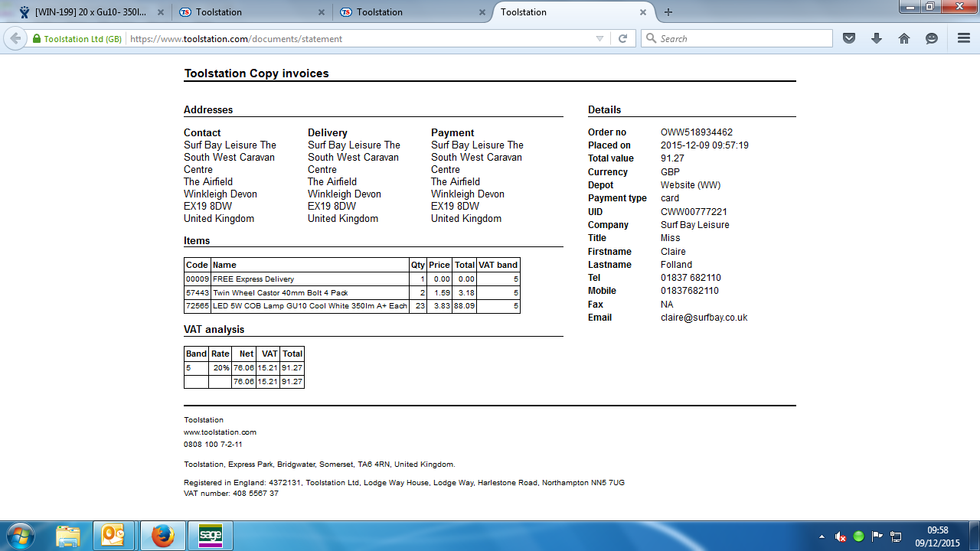980x551 pixels.
Task: Open Windows Explorer from the taskbar
Action: tap(68, 536)
